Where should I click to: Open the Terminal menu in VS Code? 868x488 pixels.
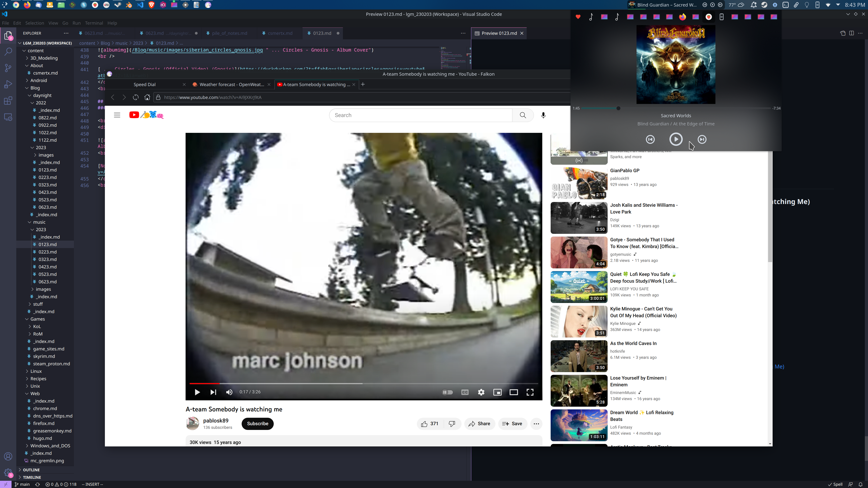pyautogui.click(x=94, y=23)
